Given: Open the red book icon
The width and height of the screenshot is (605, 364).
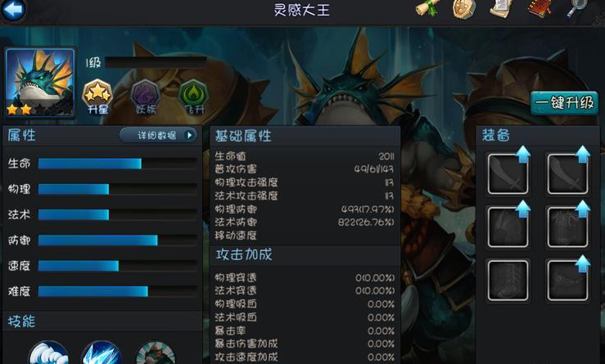Looking at the screenshot, I should pyautogui.click(x=540, y=8).
